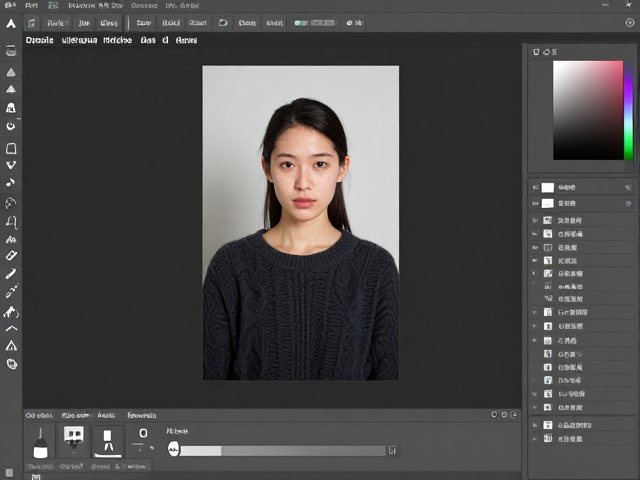Pick a color in the square color field
This screenshot has height=480, width=640.
point(588,110)
